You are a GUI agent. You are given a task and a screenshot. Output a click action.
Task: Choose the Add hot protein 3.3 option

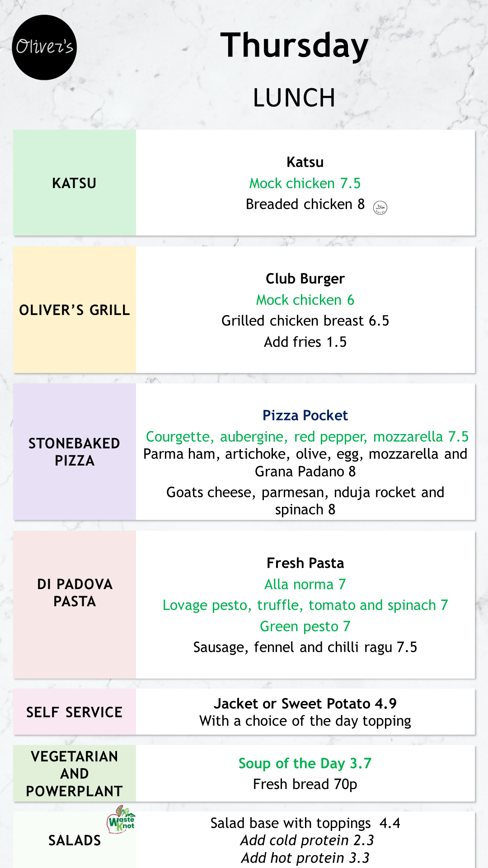pyautogui.click(x=305, y=858)
